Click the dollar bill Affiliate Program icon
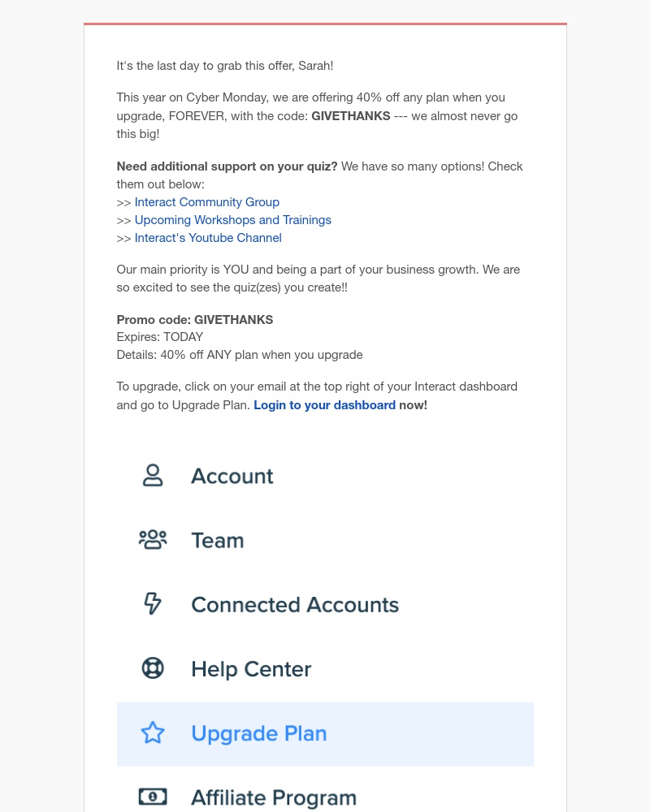The width and height of the screenshot is (650, 812). [153, 797]
